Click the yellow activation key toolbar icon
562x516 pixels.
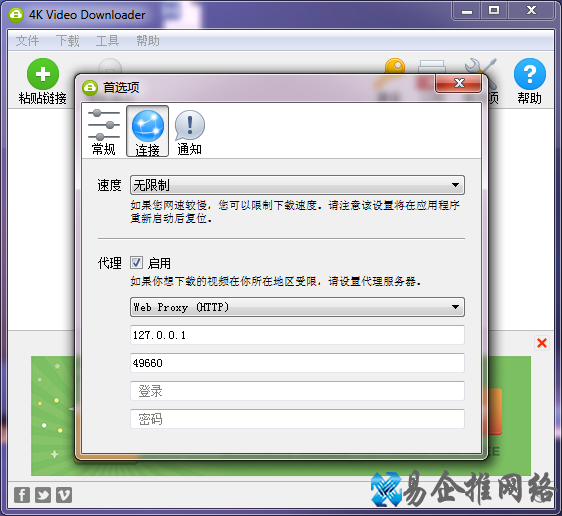(395, 67)
